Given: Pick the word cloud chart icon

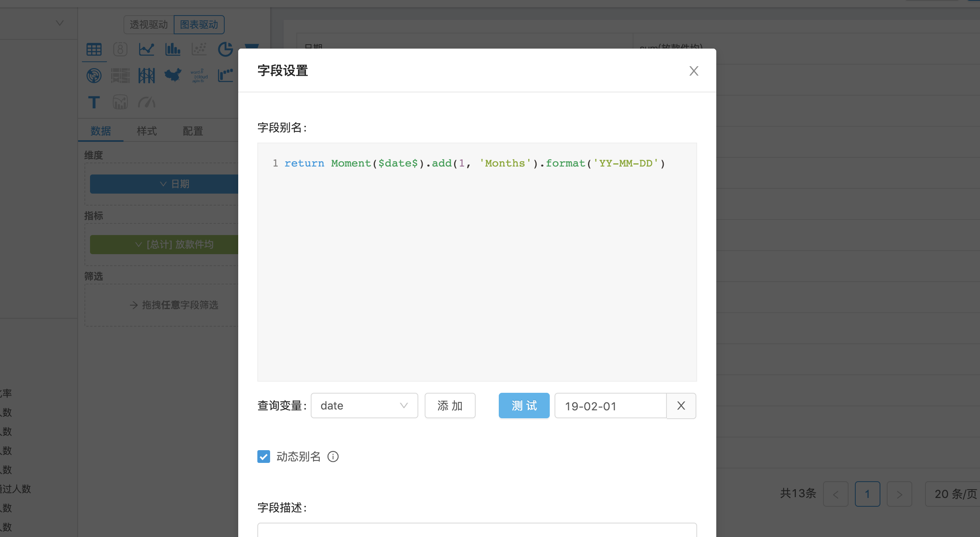Looking at the screenshot, I should 199,75.
